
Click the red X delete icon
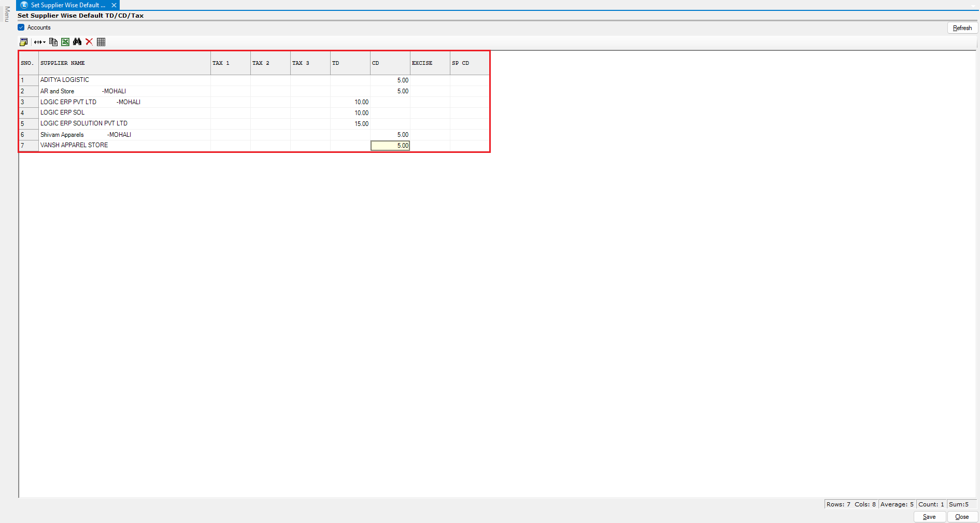(89, 42)
